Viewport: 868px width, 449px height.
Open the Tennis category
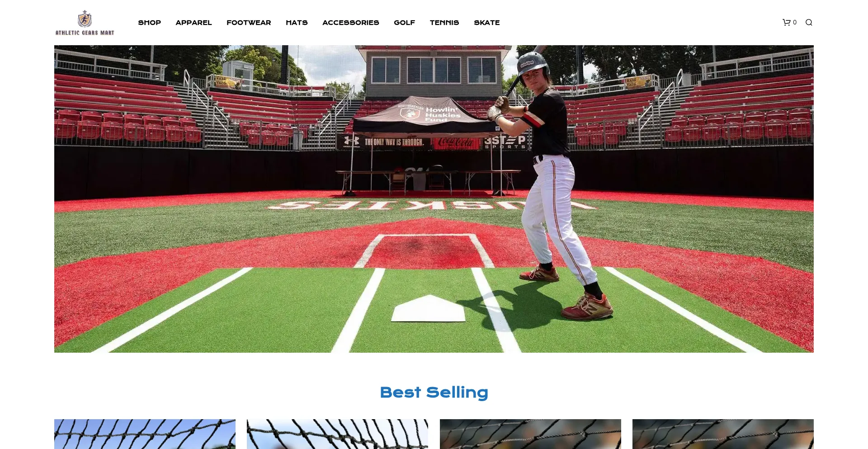(444, 23)
